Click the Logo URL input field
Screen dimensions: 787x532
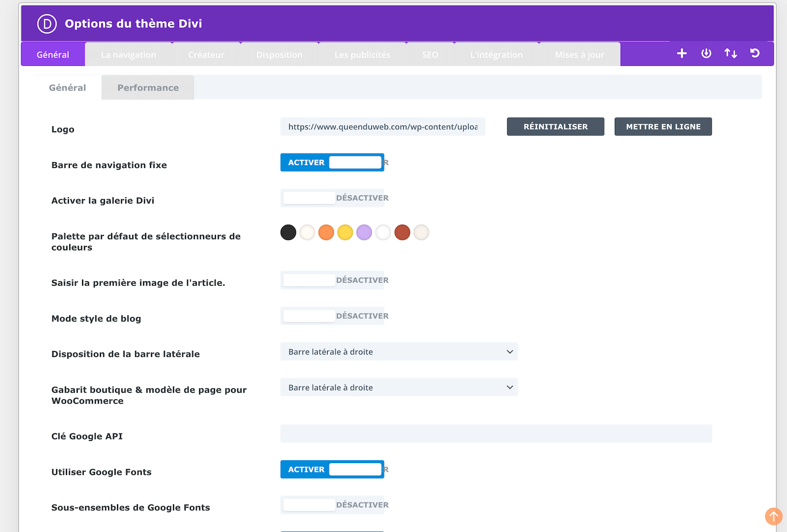pos(383,126)
